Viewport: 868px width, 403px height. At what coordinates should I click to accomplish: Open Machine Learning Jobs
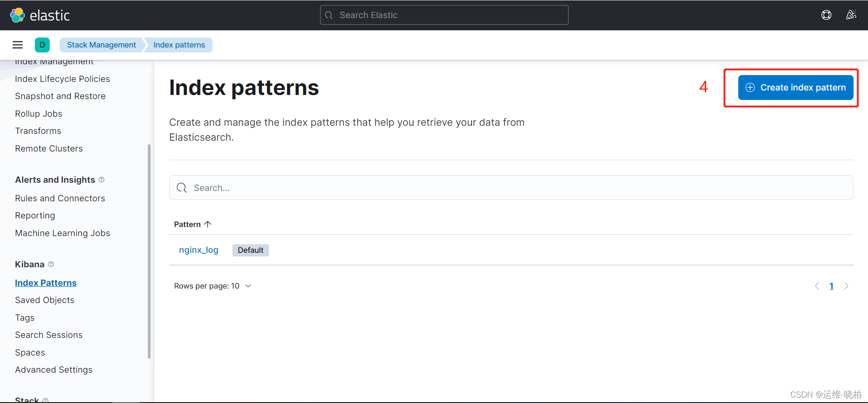[62, 233]
